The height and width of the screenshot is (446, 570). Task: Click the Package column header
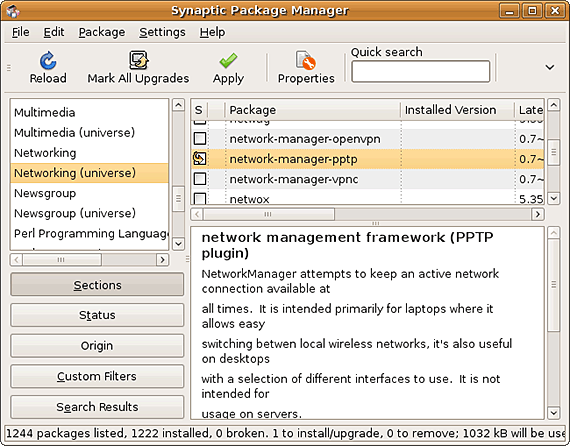[x=313, y=110]
